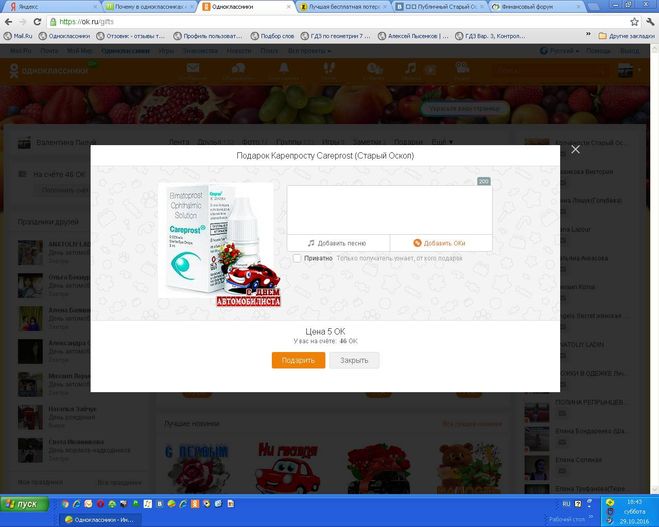Click Добавить ОКи under the message box

(x=441, y=243)
